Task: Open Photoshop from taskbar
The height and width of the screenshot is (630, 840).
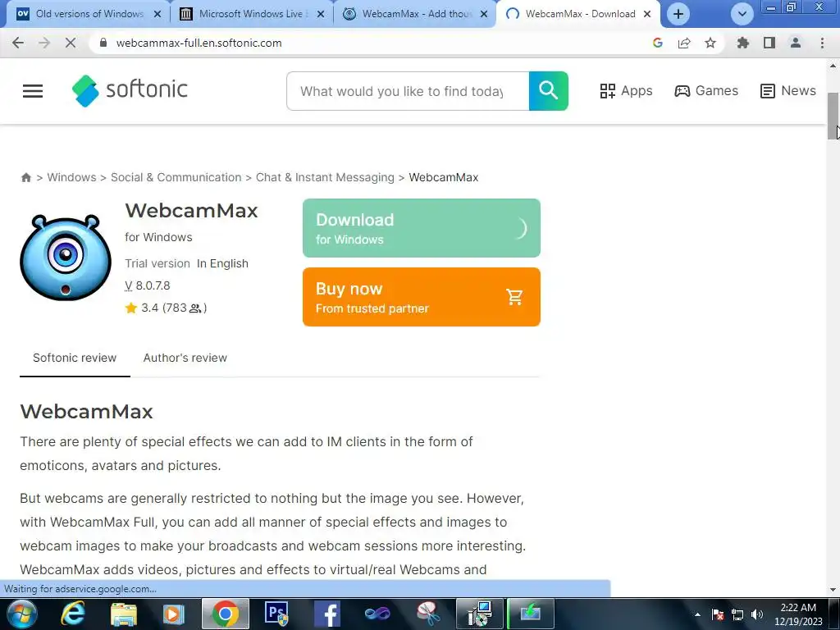Action: [x=276, y=614]
